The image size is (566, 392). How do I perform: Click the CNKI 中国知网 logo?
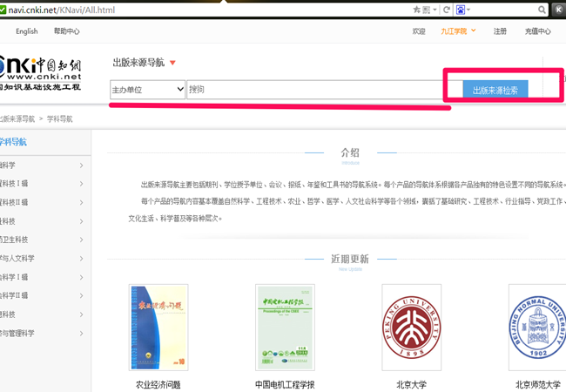coord(40,74)
